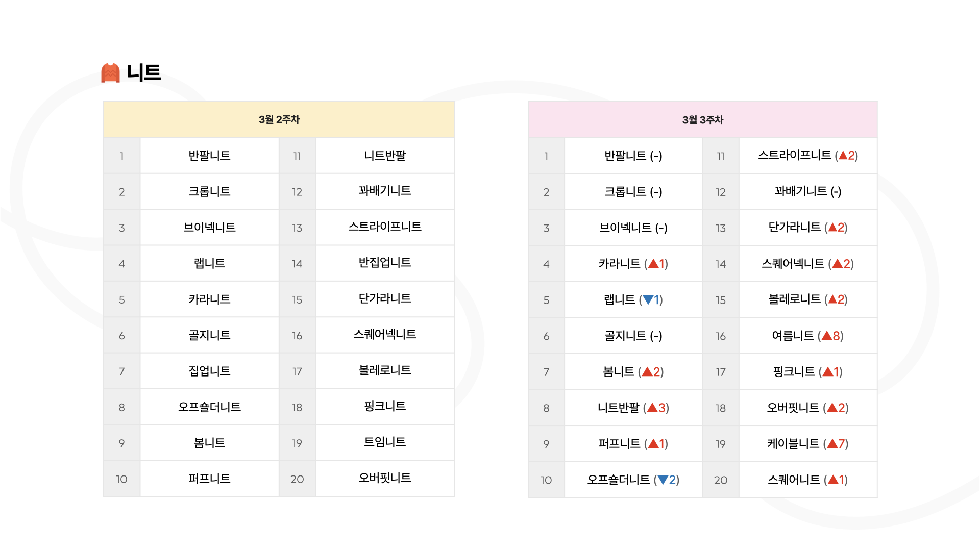The width and height of the screenshot is (980, 551).
Task: Select the 3월 2주차 table header
Action: (279, 119)
